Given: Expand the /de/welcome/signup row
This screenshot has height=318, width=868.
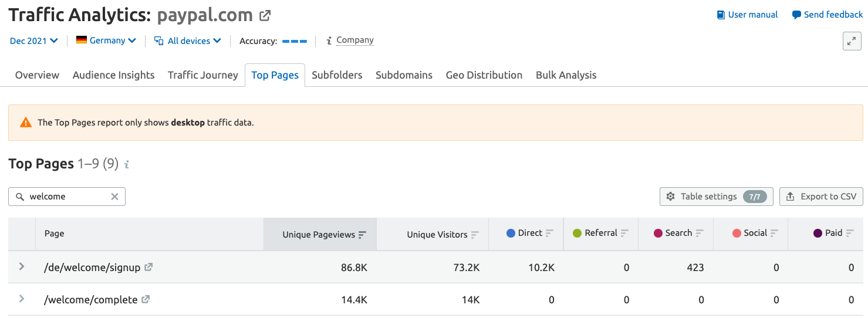Looking at the screenshot, I should pos(22,266).
